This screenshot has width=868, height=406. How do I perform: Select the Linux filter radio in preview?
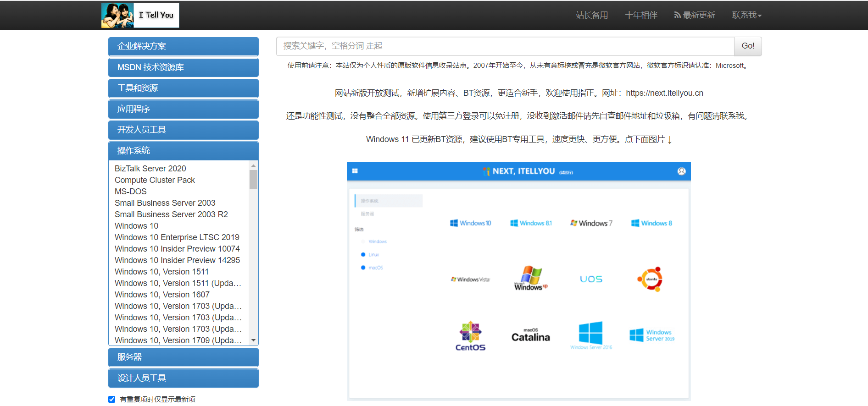pyautogui.click(x=363, y=254)
